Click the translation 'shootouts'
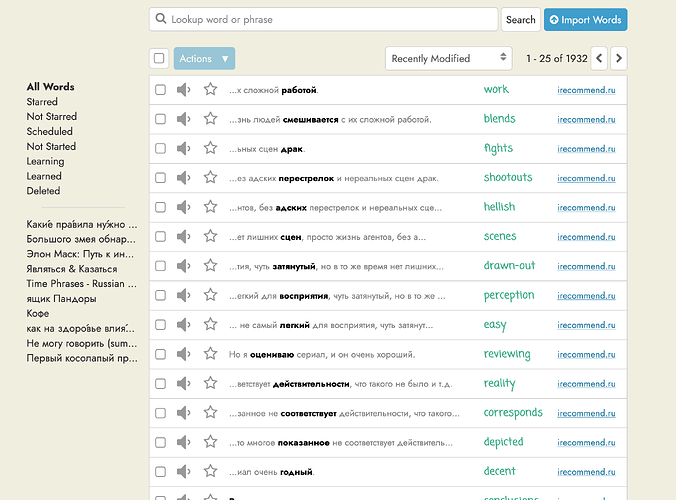The height and width of the screenshot is (500, 676). (x=508, y=177)
